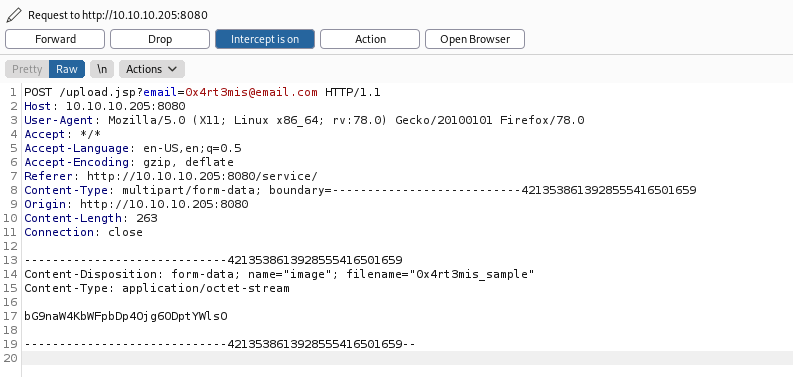Screen dimensions: 793x377
Task: Click the base64 payload bG9naW4KbWFpbDp40jg60DptYWls0
Action: [126, 316]
